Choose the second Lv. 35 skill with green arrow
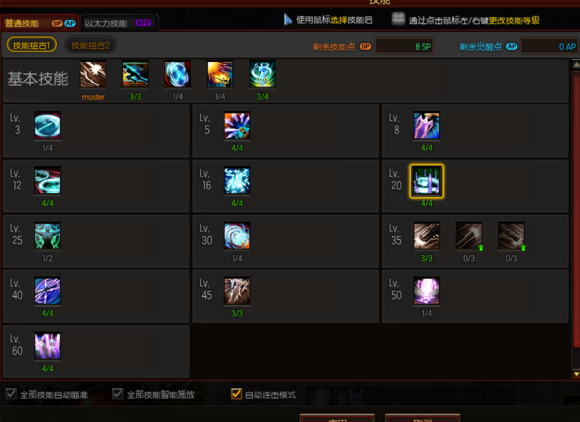 coord(469,236)
